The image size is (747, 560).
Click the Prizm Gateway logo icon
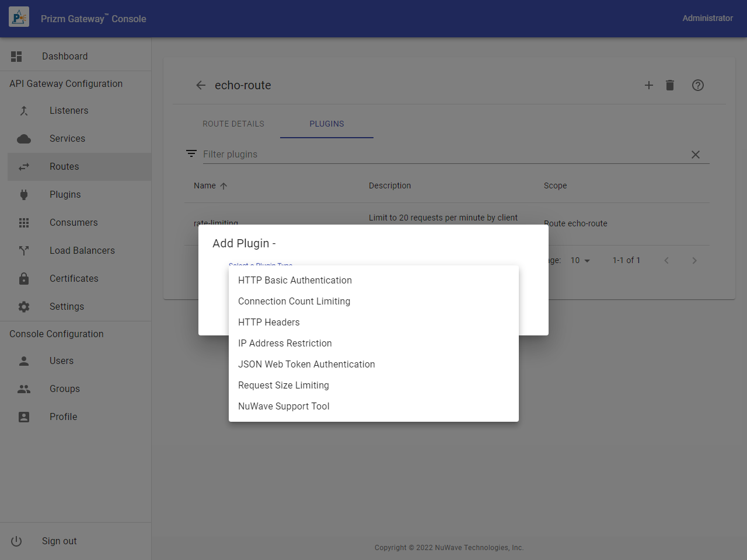click(x=19, y=18)
